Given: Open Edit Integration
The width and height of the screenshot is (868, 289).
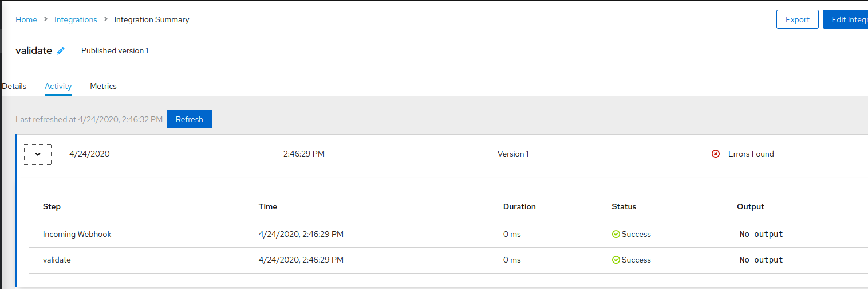Looking at the screenshot, I should pyautogui.click(x=846, y=19).
